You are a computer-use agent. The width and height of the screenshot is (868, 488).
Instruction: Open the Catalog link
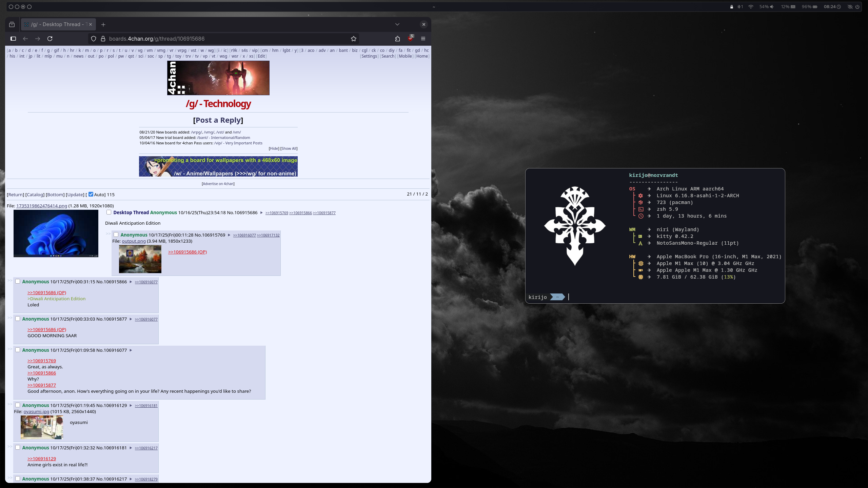(x=35, y=195)
